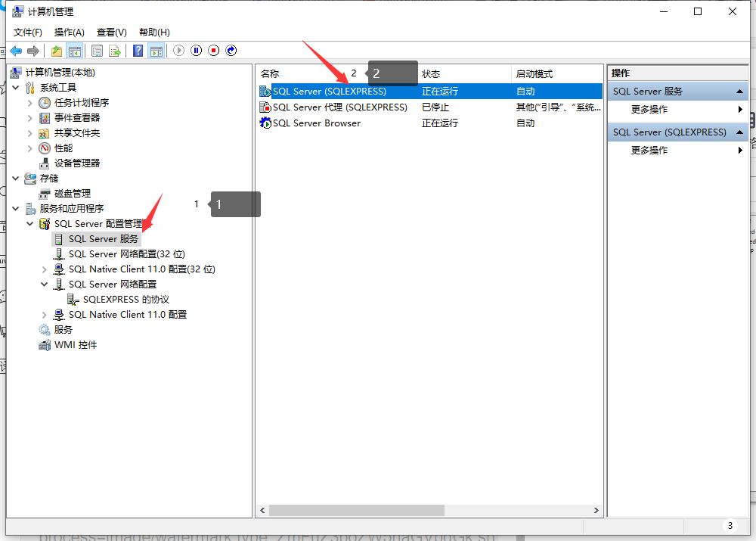Expand the SQL Server 网络配置(32 位) node
Viewport: 756px width, 541px height.
[x=44, y=253]
